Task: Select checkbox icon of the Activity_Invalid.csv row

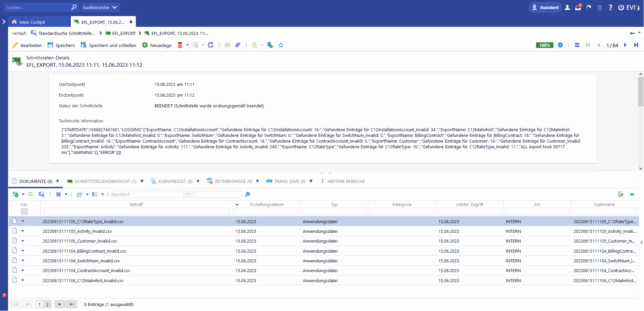Action: click(x=15, y=231)
